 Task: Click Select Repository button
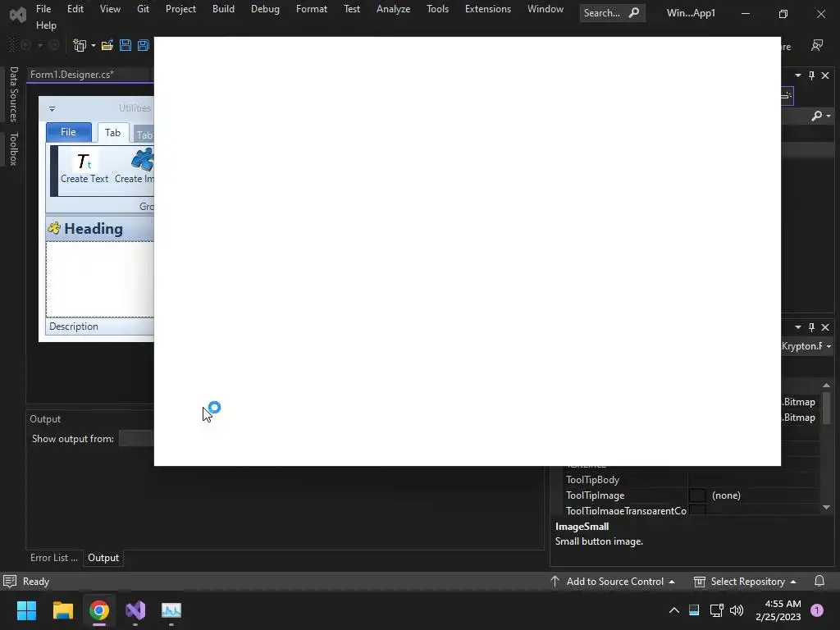click(745, 582)
